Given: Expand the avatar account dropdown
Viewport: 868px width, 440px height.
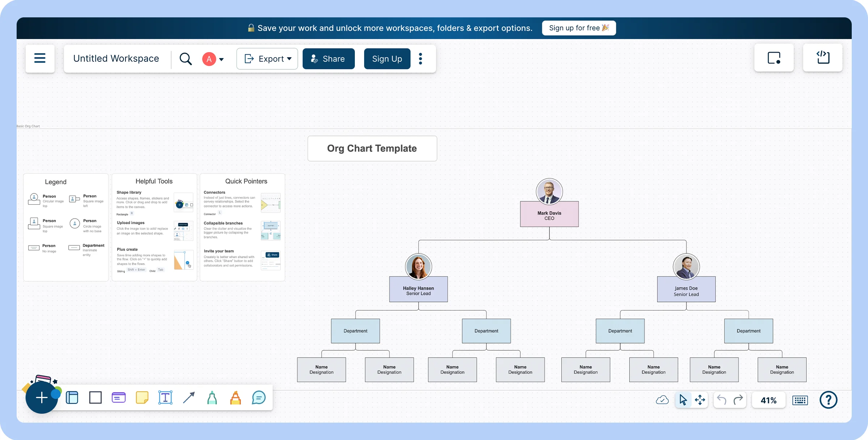Looking at the screenshot, I should (x=213, y=59).
